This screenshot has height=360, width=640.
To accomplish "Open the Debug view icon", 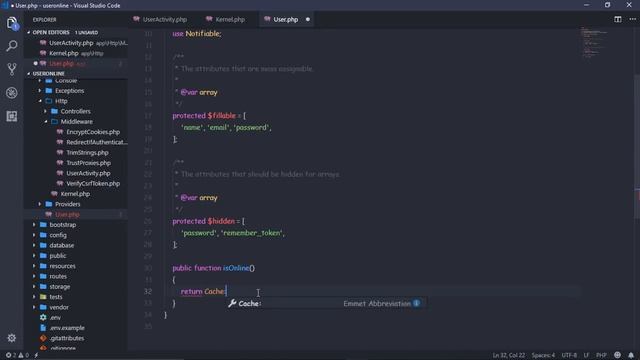I will (12, 93).
